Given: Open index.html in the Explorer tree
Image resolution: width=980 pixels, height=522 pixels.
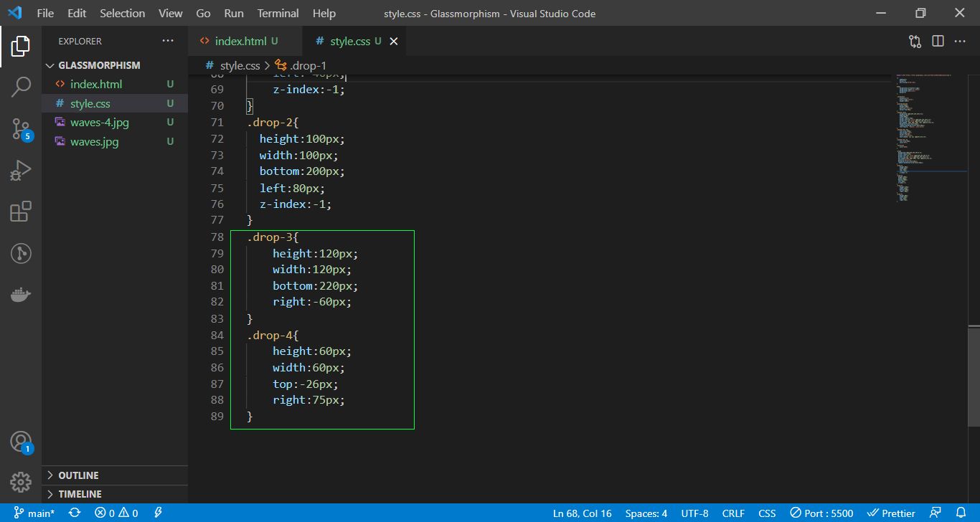Looking at the screenshot, I should click(115, 84).
